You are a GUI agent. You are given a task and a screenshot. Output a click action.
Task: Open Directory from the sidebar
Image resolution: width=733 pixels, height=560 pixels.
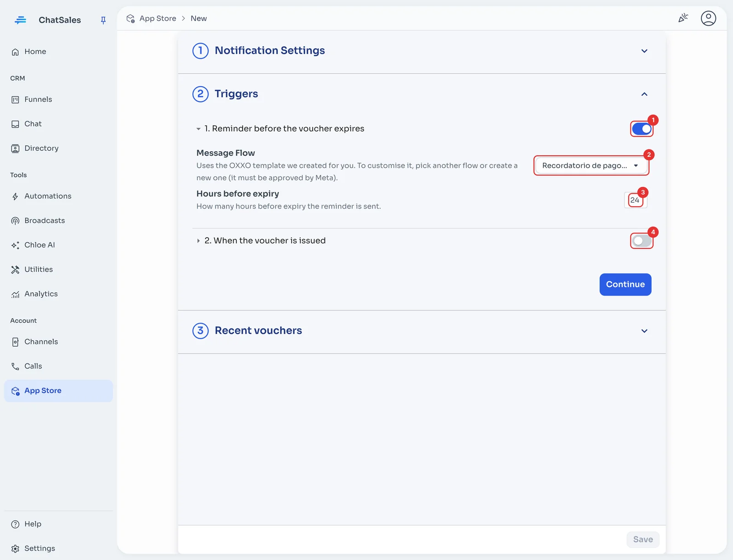click(x=59, y=148)
